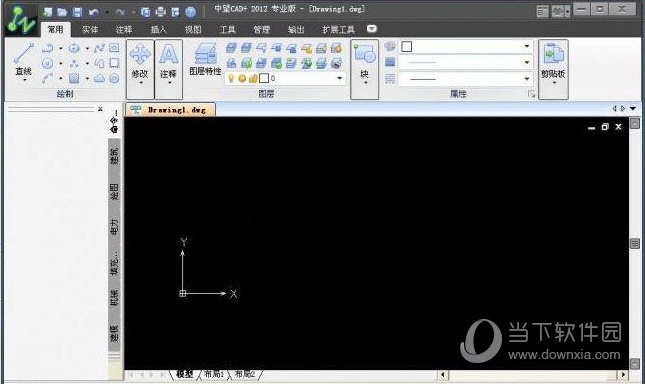Toggle layer on/off lightbulb icon
Viewport: 645px width, 384px height.
[231, 78]
